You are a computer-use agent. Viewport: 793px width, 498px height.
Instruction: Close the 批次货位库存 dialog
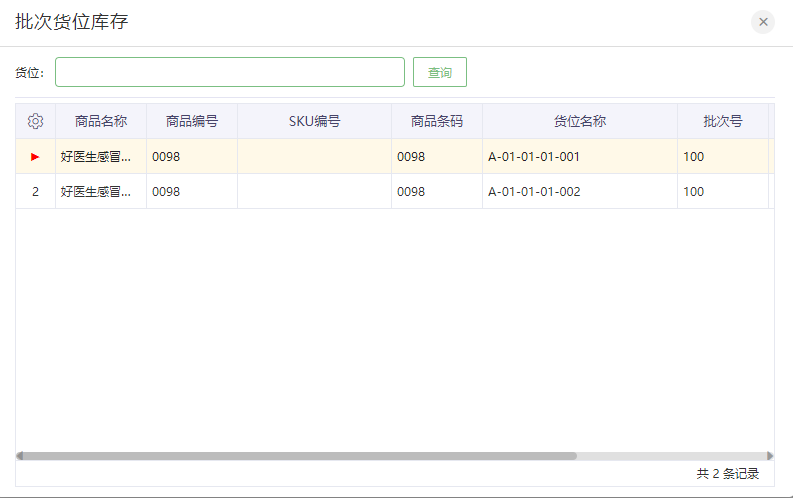pyautogui.click(x=763, y=22)
